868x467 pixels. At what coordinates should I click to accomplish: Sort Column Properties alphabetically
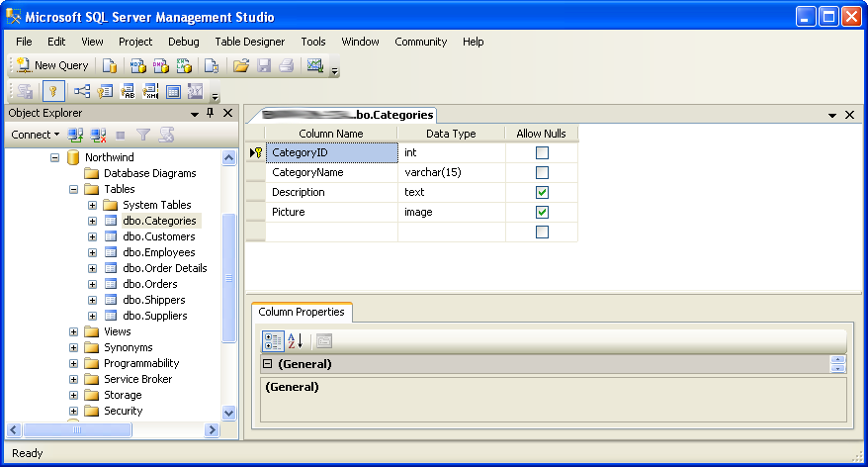(295, 341)
